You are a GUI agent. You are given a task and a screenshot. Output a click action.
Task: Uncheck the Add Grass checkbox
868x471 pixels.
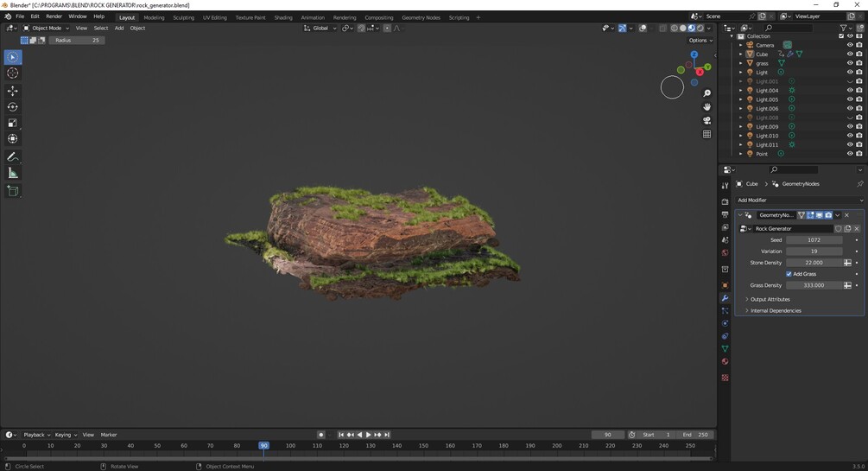[789, 274]
